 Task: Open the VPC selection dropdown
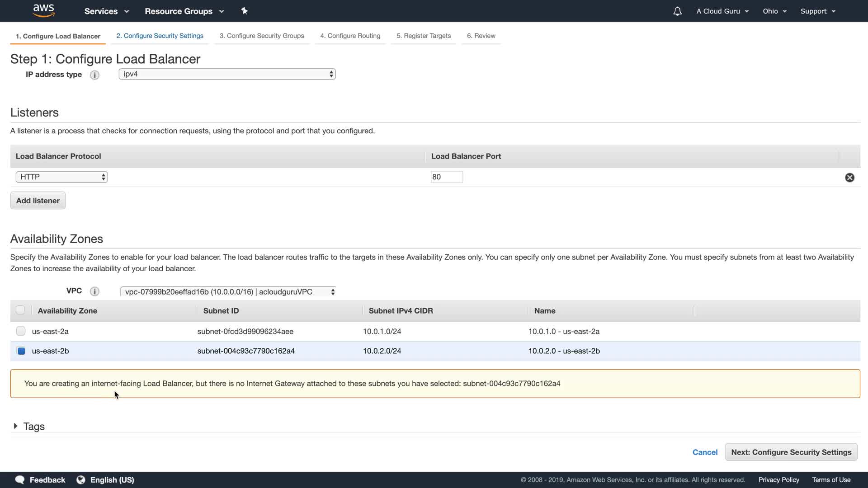coord(228,292)
